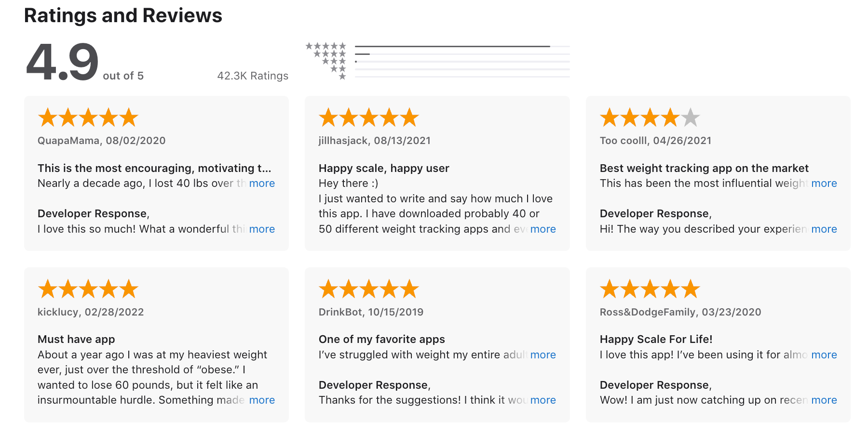The image size is (868, 434).
Task: Click Ross&DodgeFamily's five-star rating stars
Action: (650, 289)
